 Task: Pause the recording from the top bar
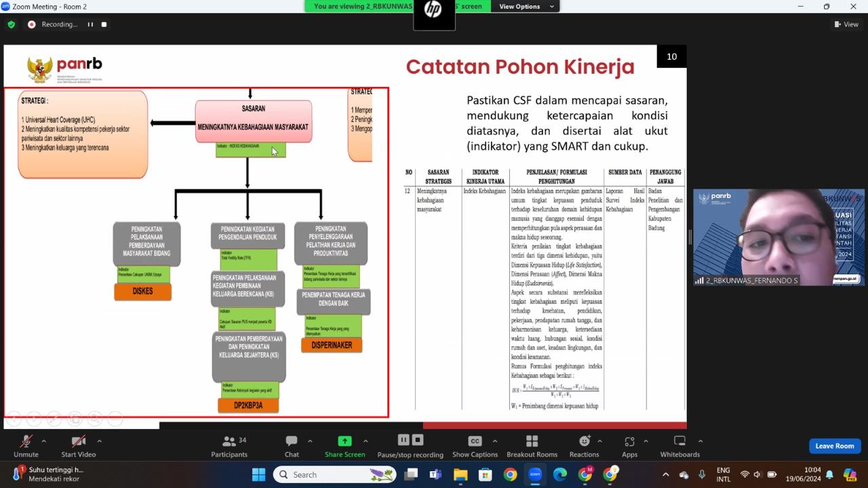click(x=90, y=24)
